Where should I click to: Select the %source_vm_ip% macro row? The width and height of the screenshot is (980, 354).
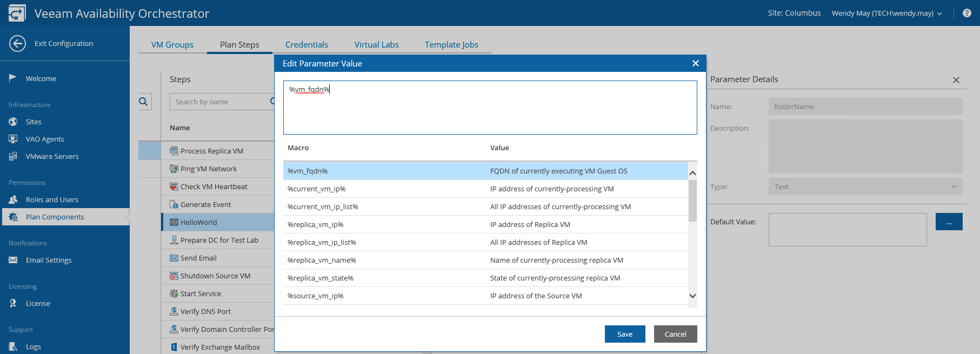[485, 296]
